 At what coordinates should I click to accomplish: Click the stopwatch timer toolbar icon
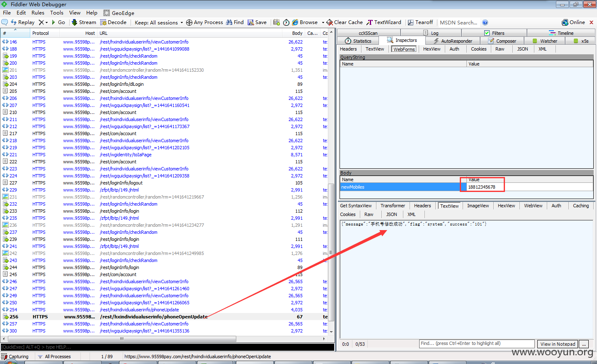pos(286,22)
